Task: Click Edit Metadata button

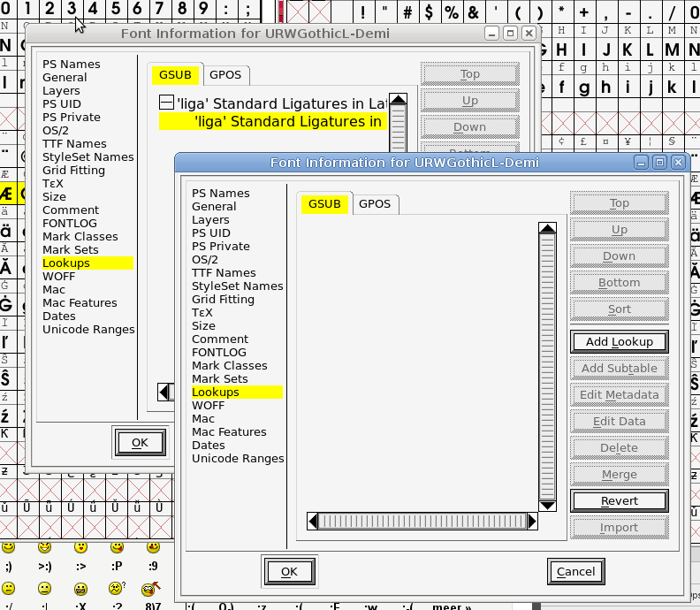Action: point(620,395)
